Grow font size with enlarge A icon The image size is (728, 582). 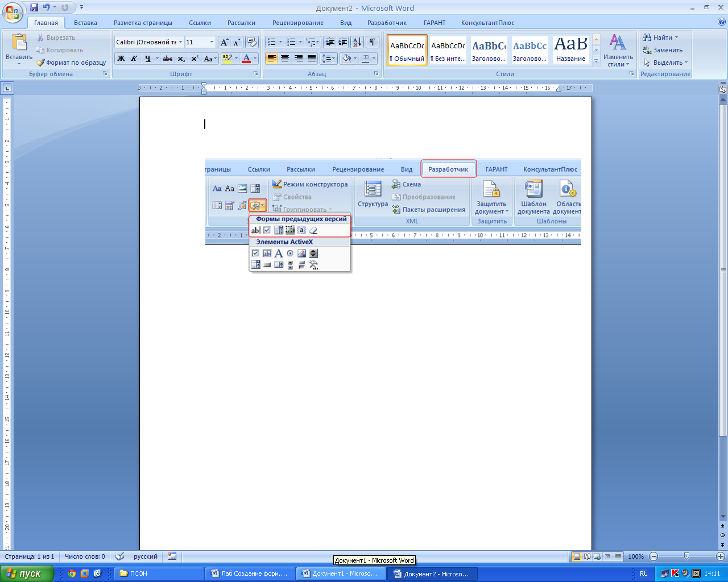click(224, 42)
